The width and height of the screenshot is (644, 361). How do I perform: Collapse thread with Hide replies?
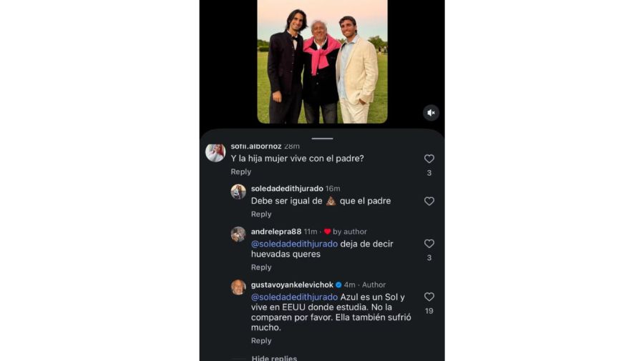274,357
